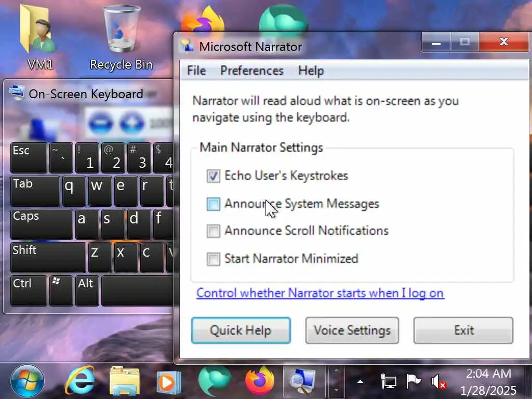Toggle the Alt key on the keyboard

[x=87, y=291]
